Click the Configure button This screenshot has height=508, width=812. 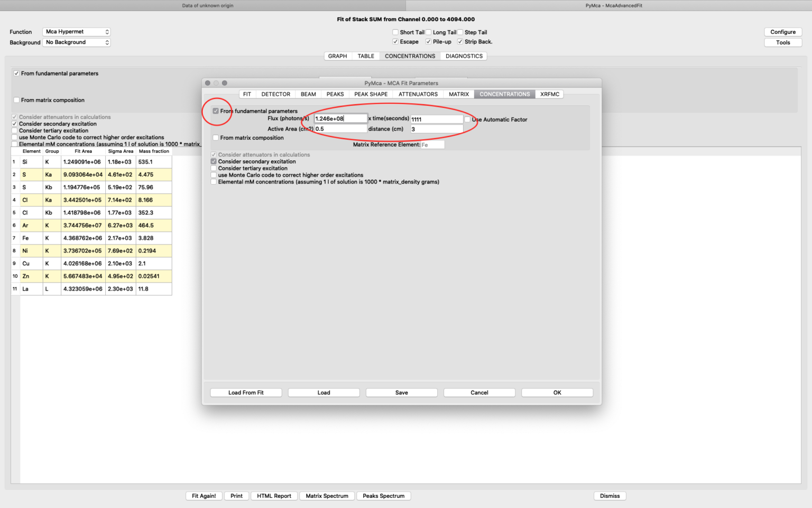tap(782, 32)
